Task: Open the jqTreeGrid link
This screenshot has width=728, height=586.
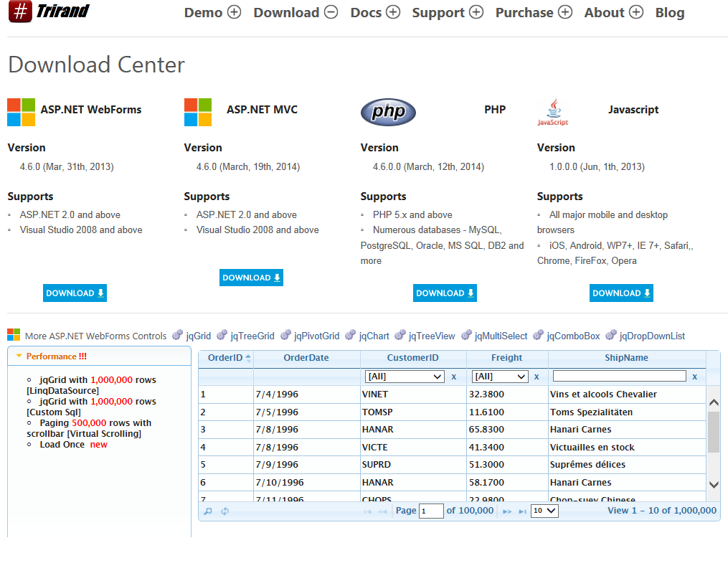Action: [x=252, y=336]
